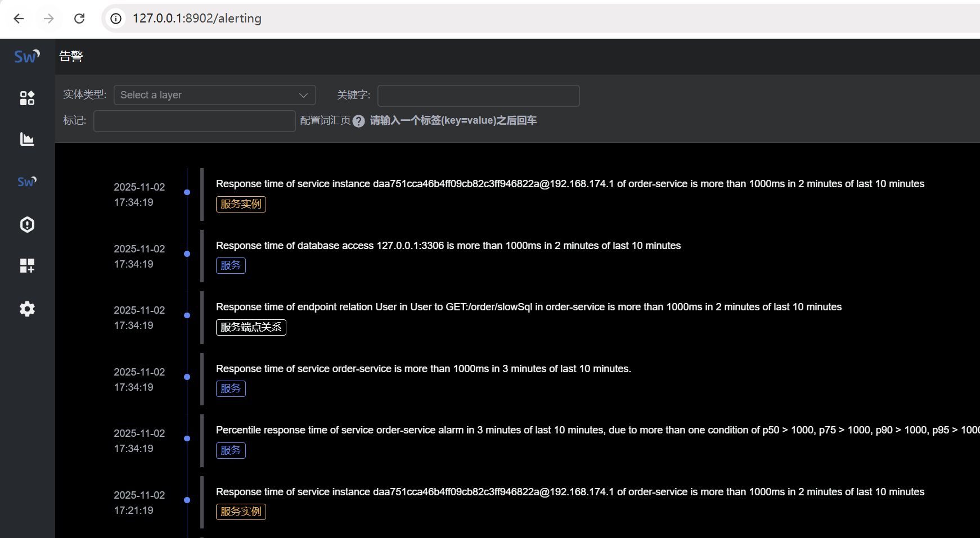This screenshot has width=980, height=538.
Task: Click the 标记 tag input field
Action: (x=195, y=121)
